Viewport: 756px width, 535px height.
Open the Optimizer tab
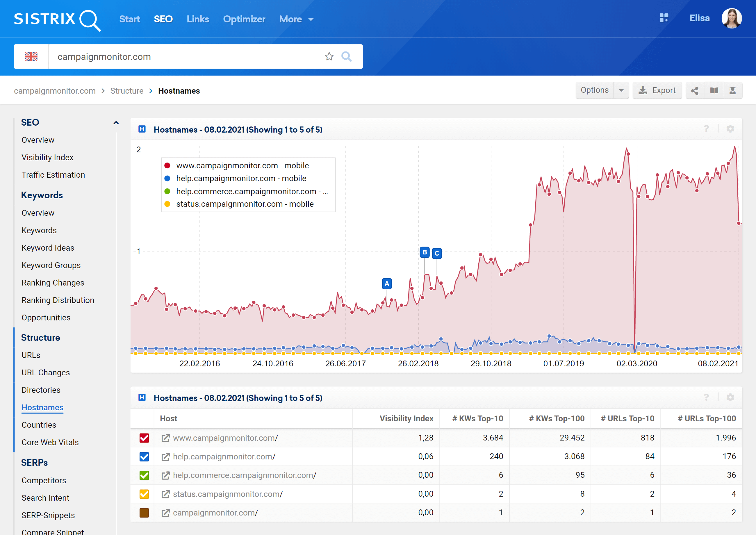tap(244, 19)
